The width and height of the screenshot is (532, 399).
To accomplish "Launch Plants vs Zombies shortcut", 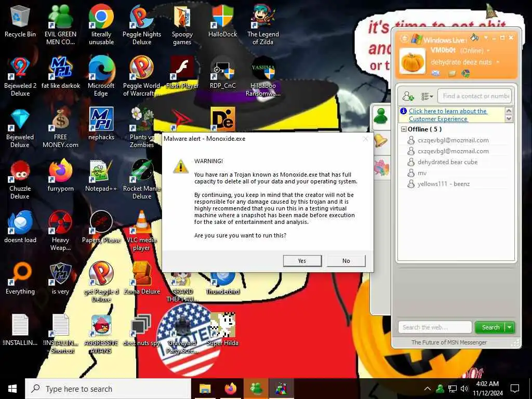I will 142,128.
